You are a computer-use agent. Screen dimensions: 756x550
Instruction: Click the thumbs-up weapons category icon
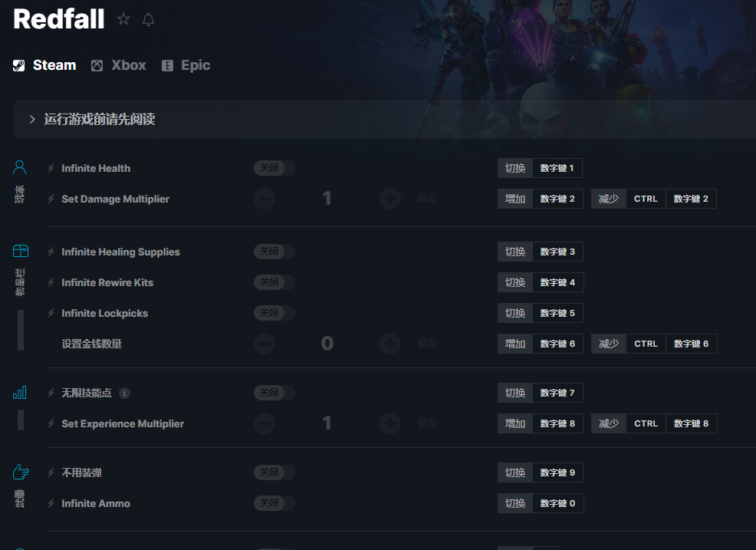[21, 472]
